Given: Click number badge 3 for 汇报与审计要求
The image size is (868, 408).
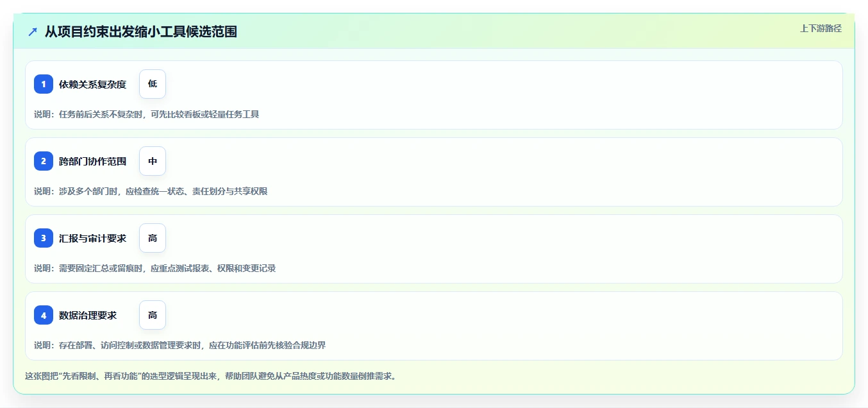Looking at the screenshot, I should (44, 238).
